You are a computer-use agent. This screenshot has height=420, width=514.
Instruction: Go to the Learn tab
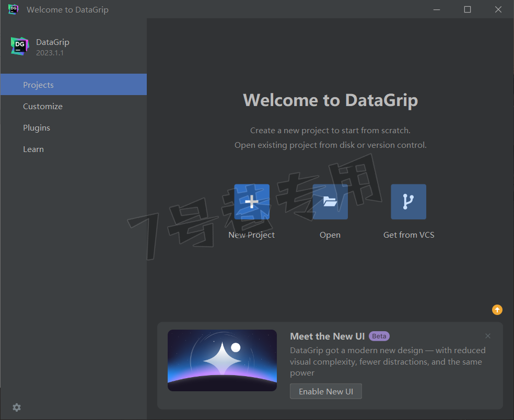tap(74, 149)
